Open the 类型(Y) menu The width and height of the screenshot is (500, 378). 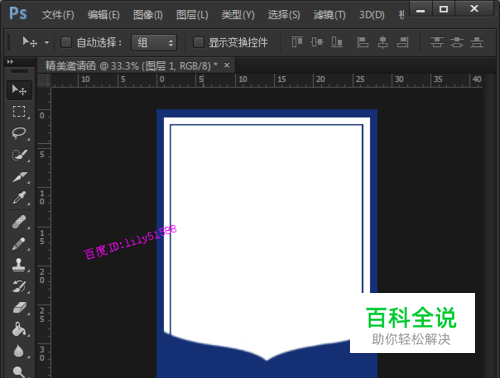238,15
